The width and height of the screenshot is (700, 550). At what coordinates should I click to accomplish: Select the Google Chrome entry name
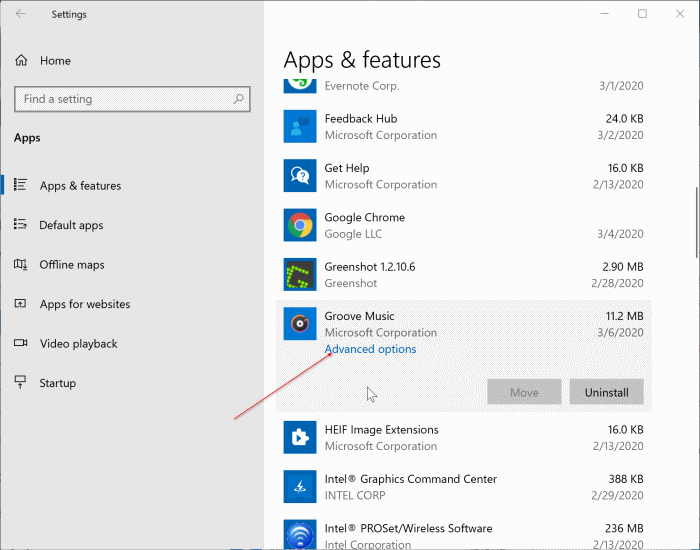pyautogui.click(x=365, y=217)
